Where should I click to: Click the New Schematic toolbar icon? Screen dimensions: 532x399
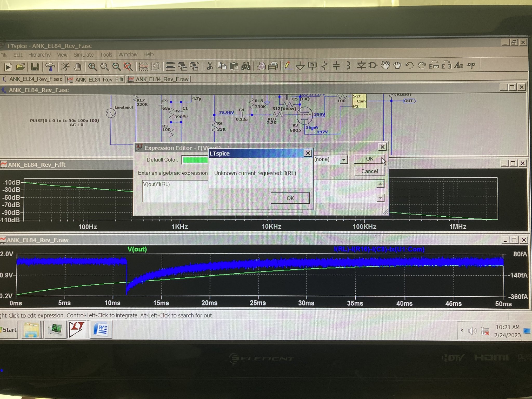click(x=8, y=67)
